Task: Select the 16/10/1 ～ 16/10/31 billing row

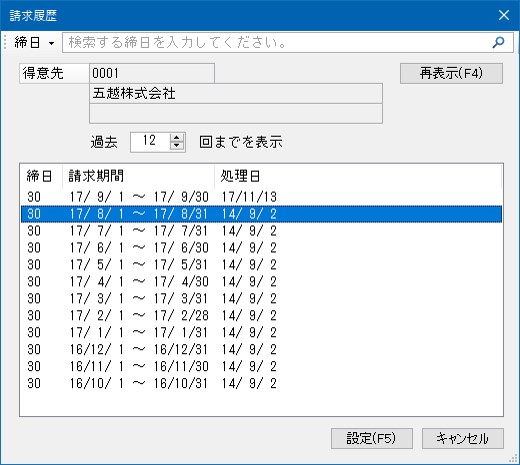Action: 261,384
